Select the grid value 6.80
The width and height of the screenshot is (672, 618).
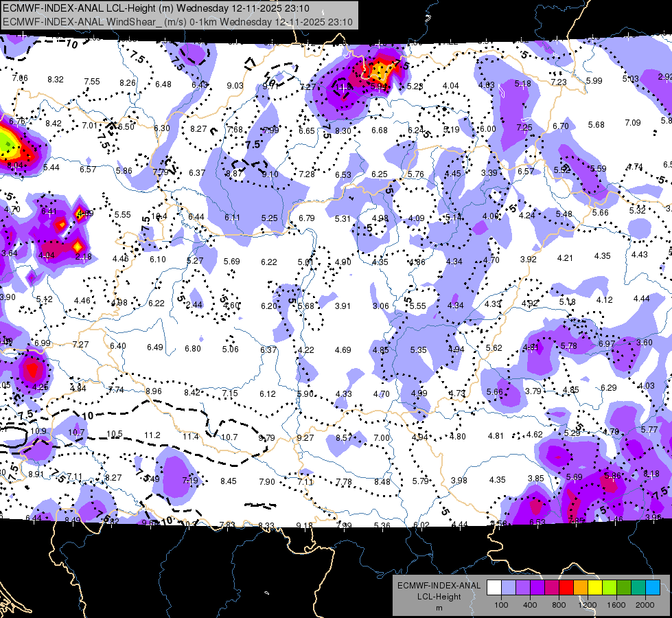pyautogui.click(x=192, y=348)
